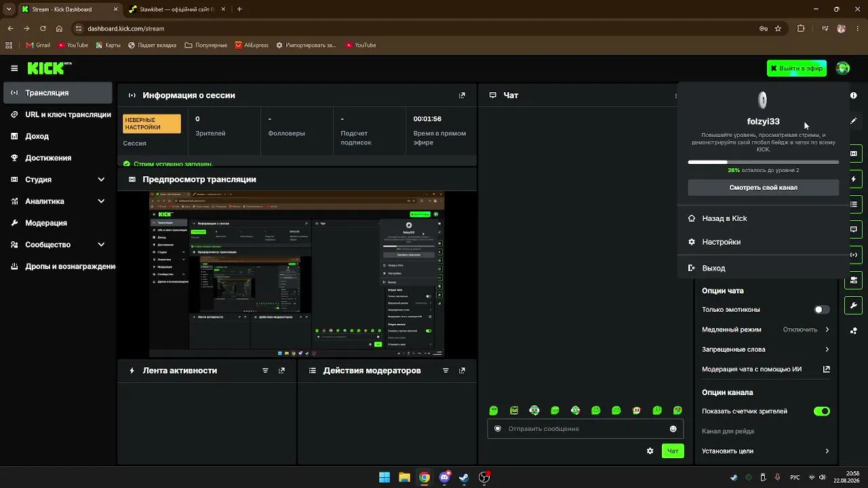Click the stream preview thumbnail
This screenshot has width=868, height=488.
click(297, 274)
